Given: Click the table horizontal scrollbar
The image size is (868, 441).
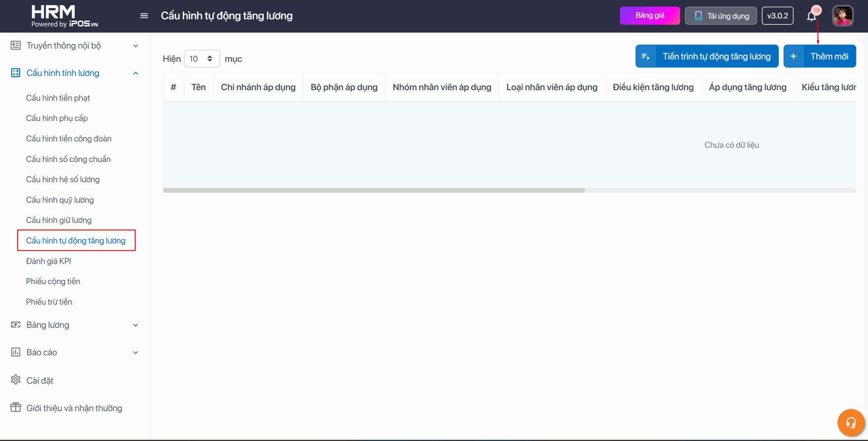Looking at the screenshot, I should click(x=374, y=190).
